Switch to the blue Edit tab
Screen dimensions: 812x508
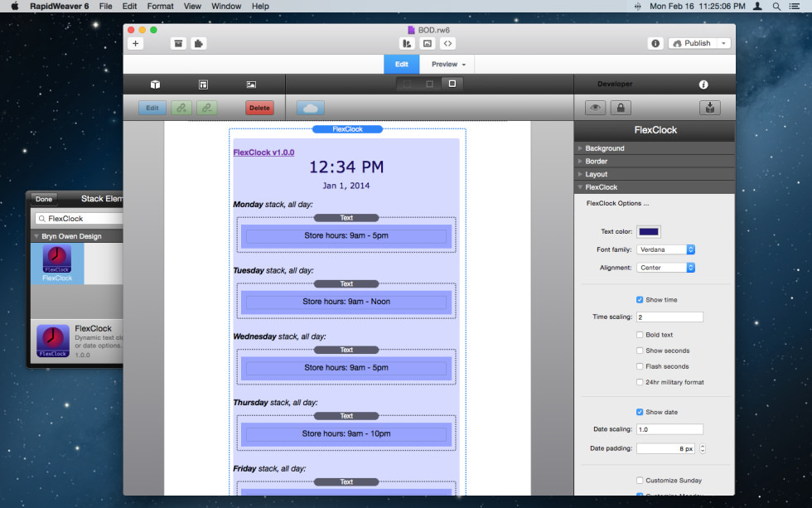coord(401,64)
